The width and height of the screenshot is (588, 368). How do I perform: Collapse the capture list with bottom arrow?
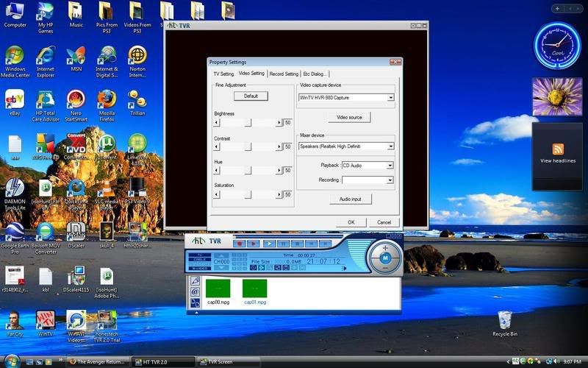coord(196,312)
